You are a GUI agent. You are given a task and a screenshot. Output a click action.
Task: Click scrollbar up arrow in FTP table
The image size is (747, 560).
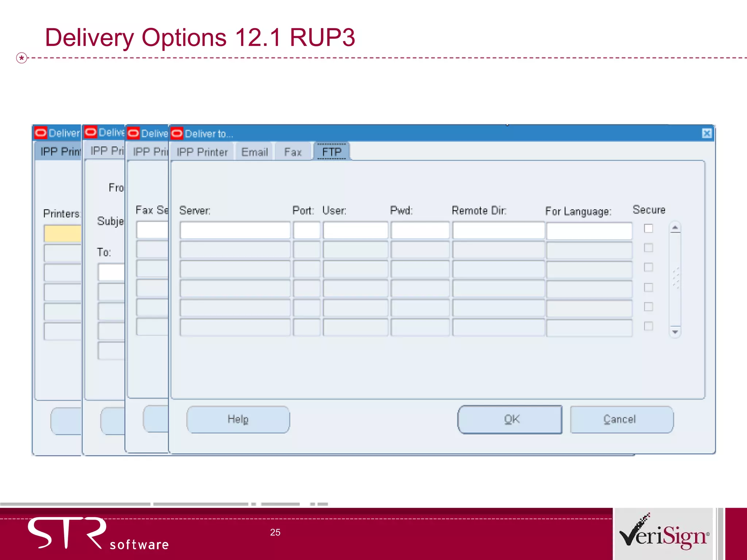tap(675, 228)
